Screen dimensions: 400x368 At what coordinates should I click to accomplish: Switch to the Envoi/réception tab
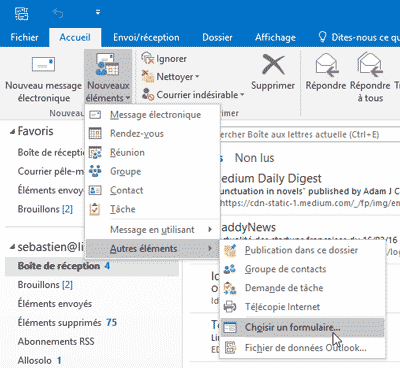[x=146, y=37]
